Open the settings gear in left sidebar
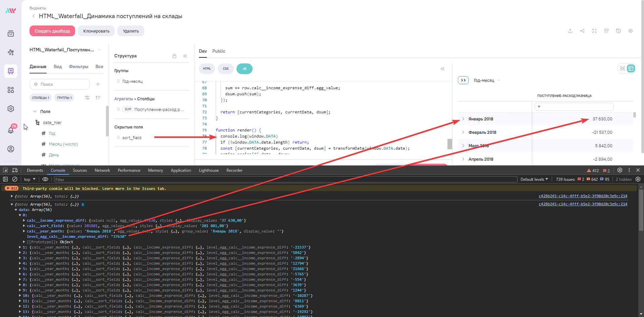 [x=11, y=109]
